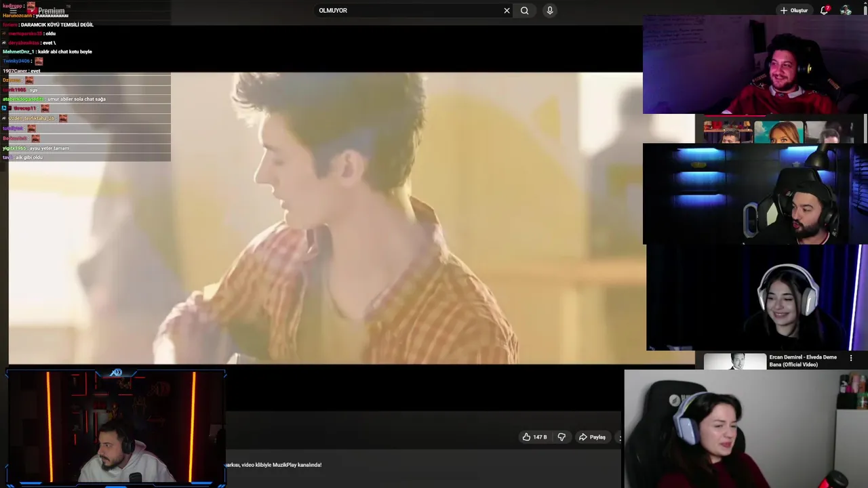Click chat message 'aysu yeter tamam'
This screenshot has width=868, height=488.
tap(49, 148)
